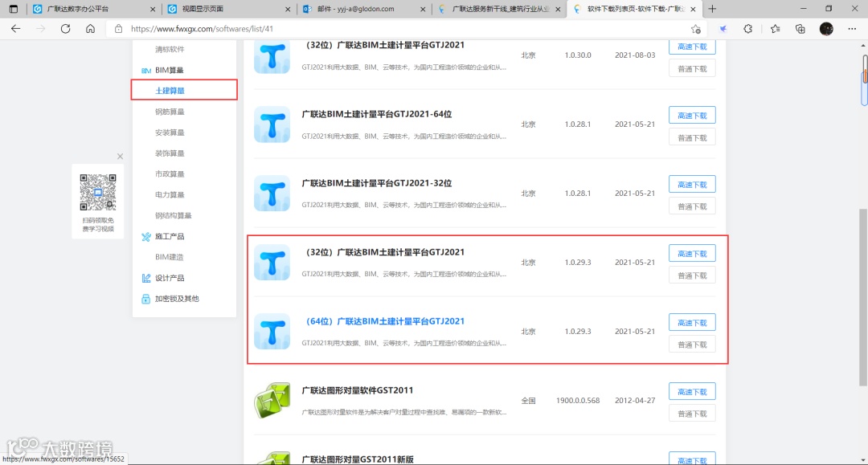Click 高速下载 for GST2011 2012-04-27
This screenshot has height=465, width=868.
[x=692, y=391]
